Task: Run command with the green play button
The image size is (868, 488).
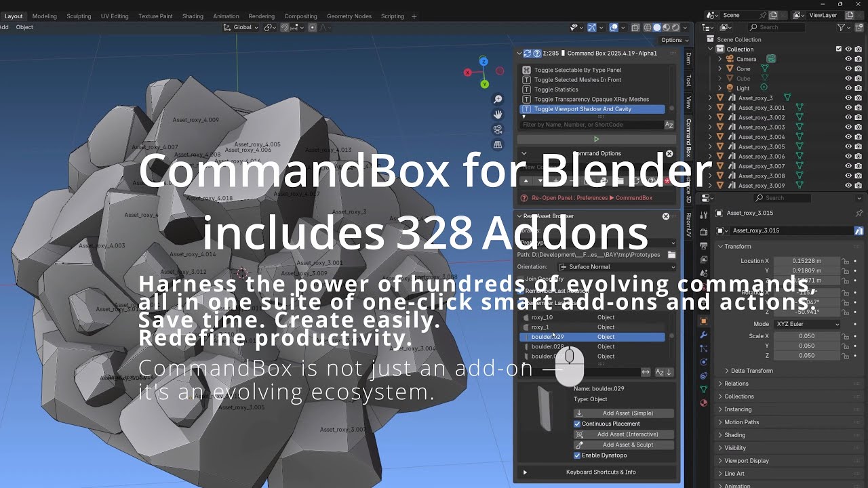Action: point(596,139)
